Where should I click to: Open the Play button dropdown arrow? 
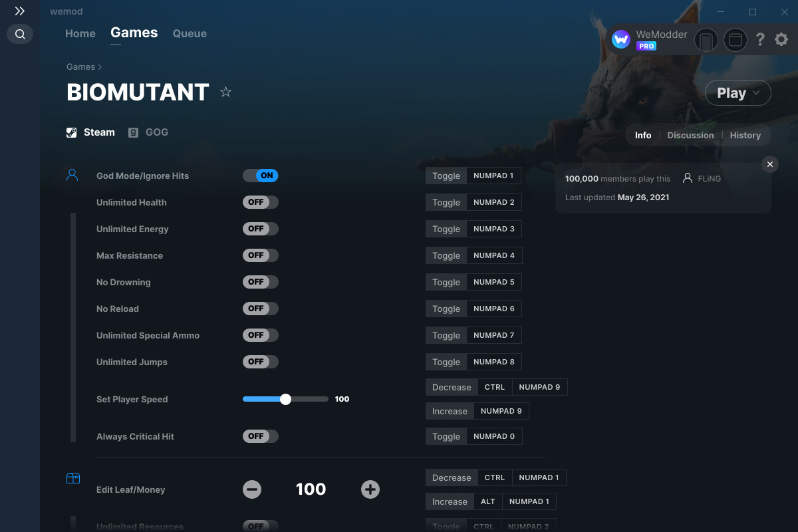coord(756,93)
